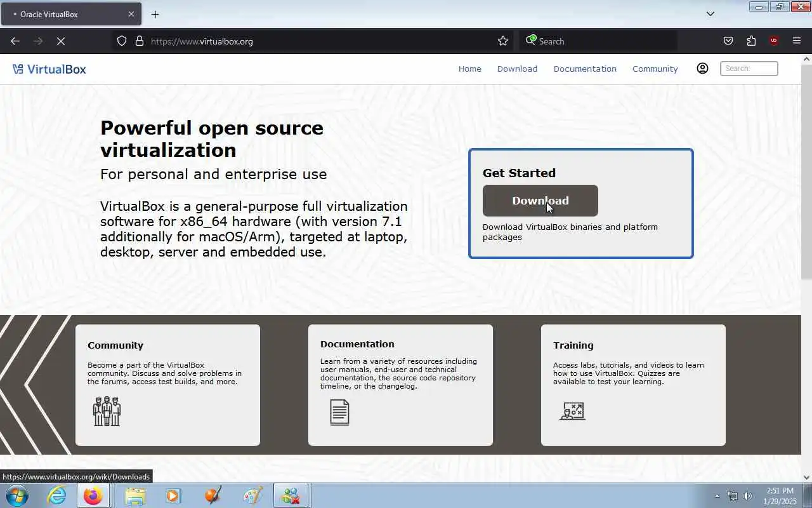Open the Documentation card heading

point(357,344)
